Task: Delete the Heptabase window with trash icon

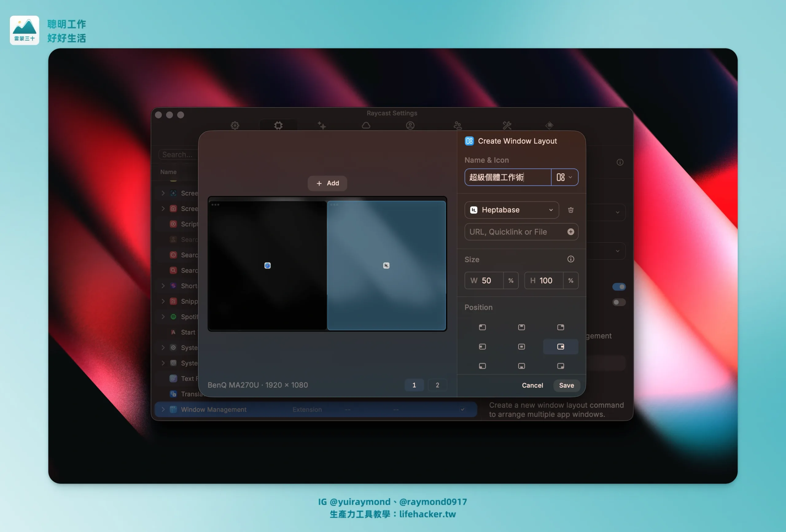Action: pos(570,210)
